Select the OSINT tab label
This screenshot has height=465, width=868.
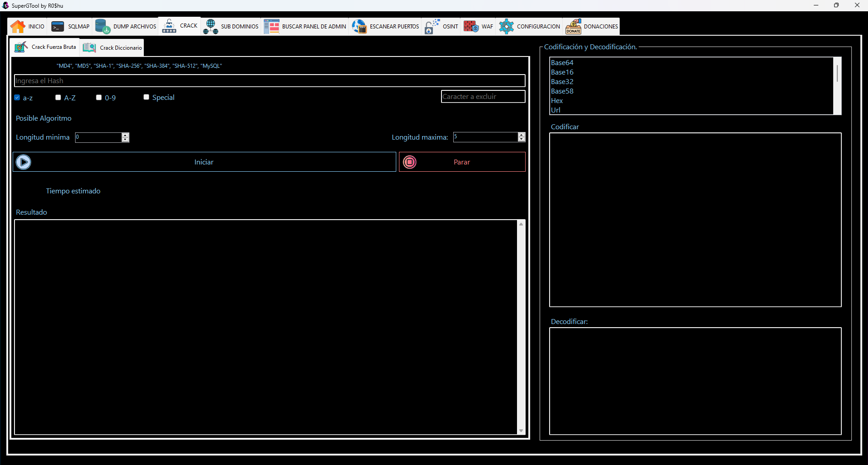(450, 27)
